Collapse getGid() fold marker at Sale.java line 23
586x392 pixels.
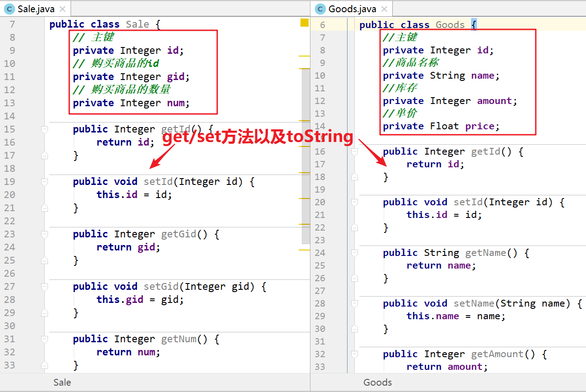[44, 234]
